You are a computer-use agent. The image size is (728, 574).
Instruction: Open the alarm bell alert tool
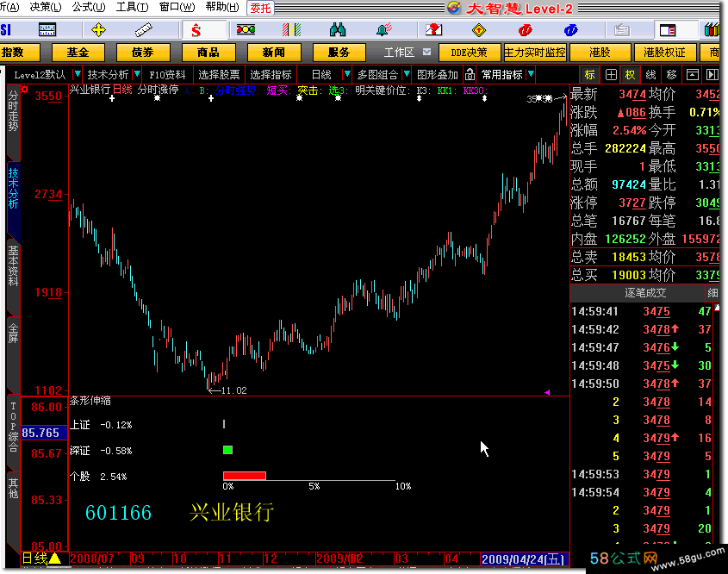384,30
